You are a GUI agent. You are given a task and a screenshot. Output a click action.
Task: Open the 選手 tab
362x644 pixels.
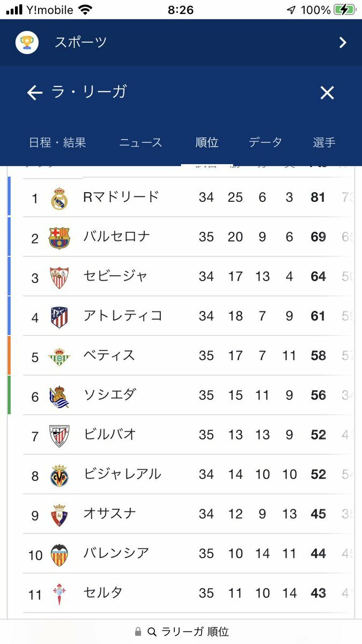coord(324,142)
